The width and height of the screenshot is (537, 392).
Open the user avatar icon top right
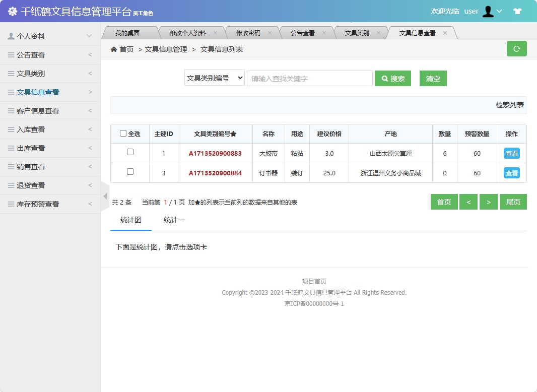point(488,11)
